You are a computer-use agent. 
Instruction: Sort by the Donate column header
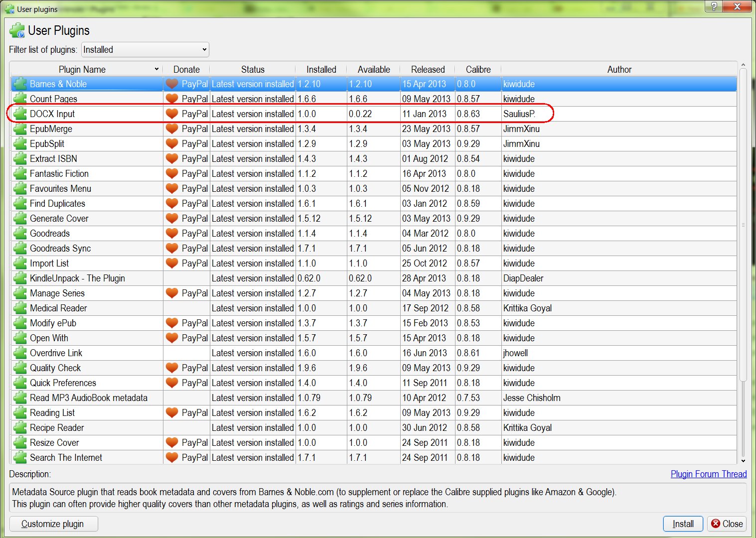pos(186,69)
